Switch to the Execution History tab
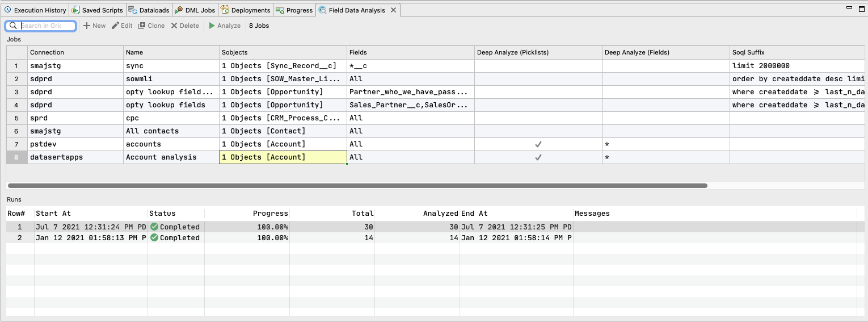This screenshot has width=868, height=322. pyautogui.click(x=35, y=10)
